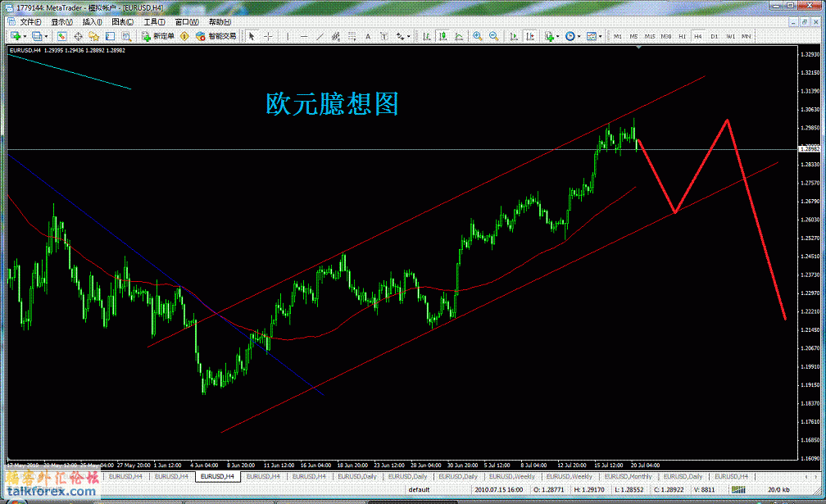
Task: Switch chart to bar chart display
Action: pos(426,36)
